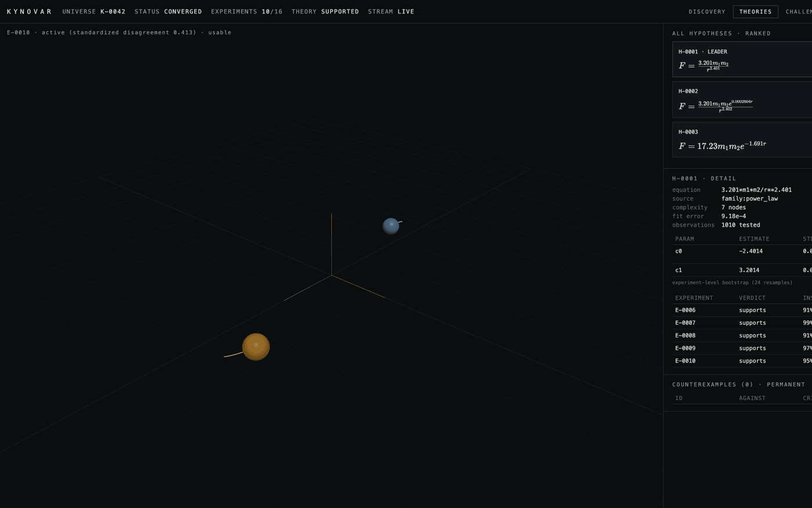Click the blue sphere in the 3D view
The image size is (812, 508).
(391, 226)
